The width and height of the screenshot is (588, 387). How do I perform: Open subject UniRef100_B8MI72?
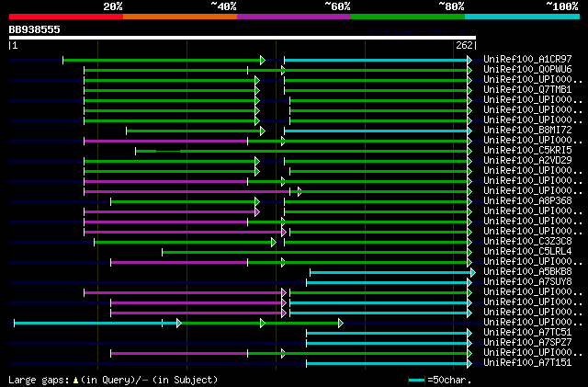tap(527, 131)
